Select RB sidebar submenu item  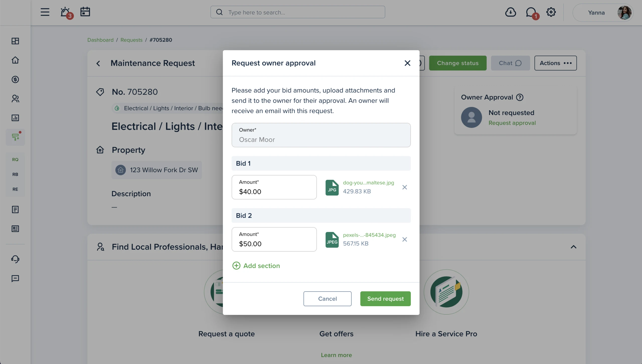tap(15, 174)
